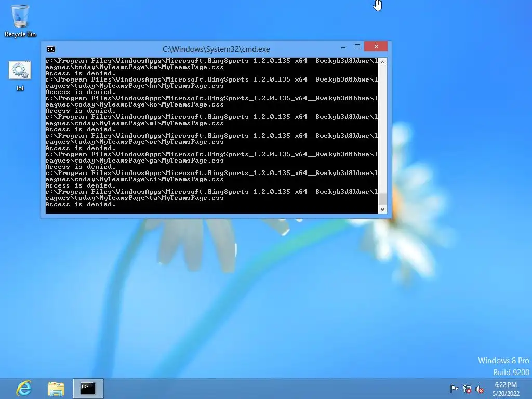Image resolution: width=532 pixels, height=399 pixels.
Task: Select the Command Prompt taskbar button
Action: pos(88,389)
